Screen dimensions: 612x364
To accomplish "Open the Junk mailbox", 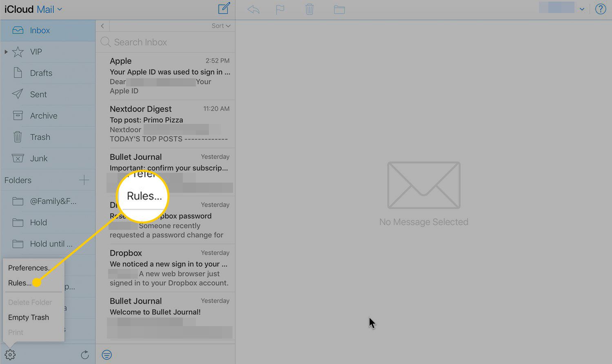I will [48, 158].
